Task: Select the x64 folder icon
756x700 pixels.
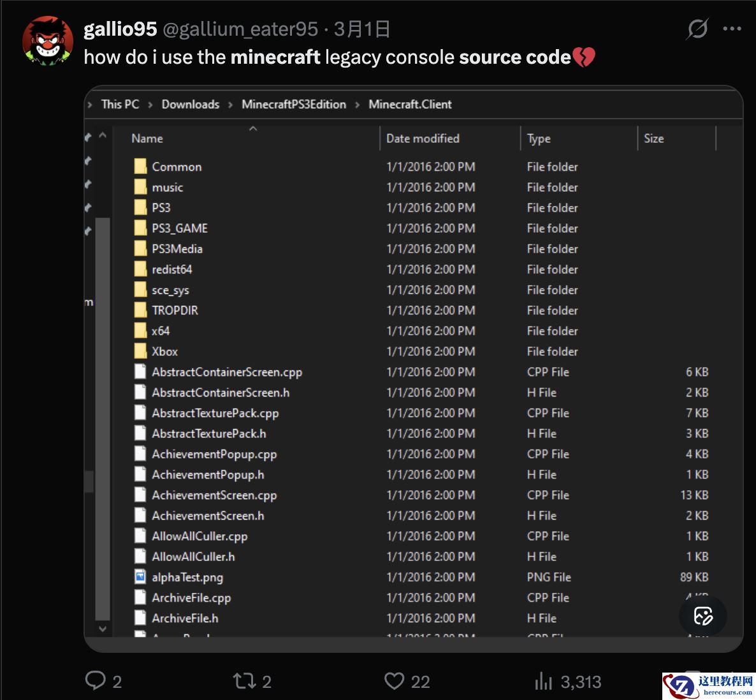Action: [x=140, y=331]
